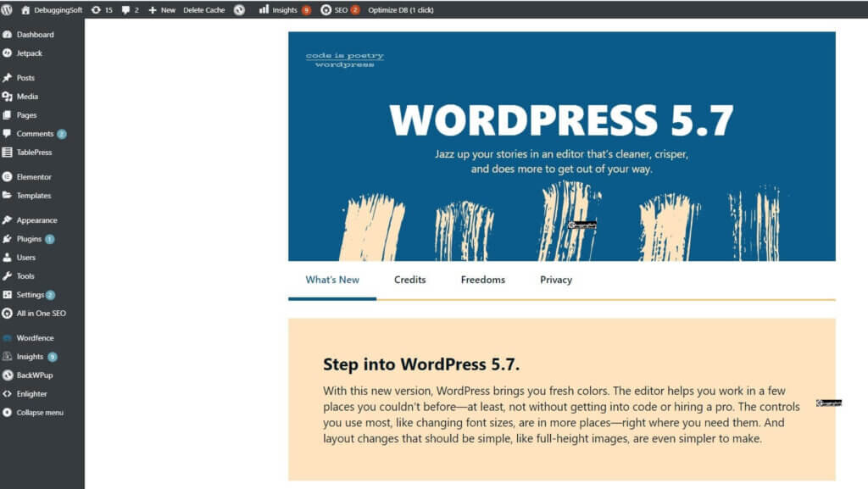Click the Dashboard icon in sidebar
The height and width of the screenshot is (489, 868).
point(7,34)
